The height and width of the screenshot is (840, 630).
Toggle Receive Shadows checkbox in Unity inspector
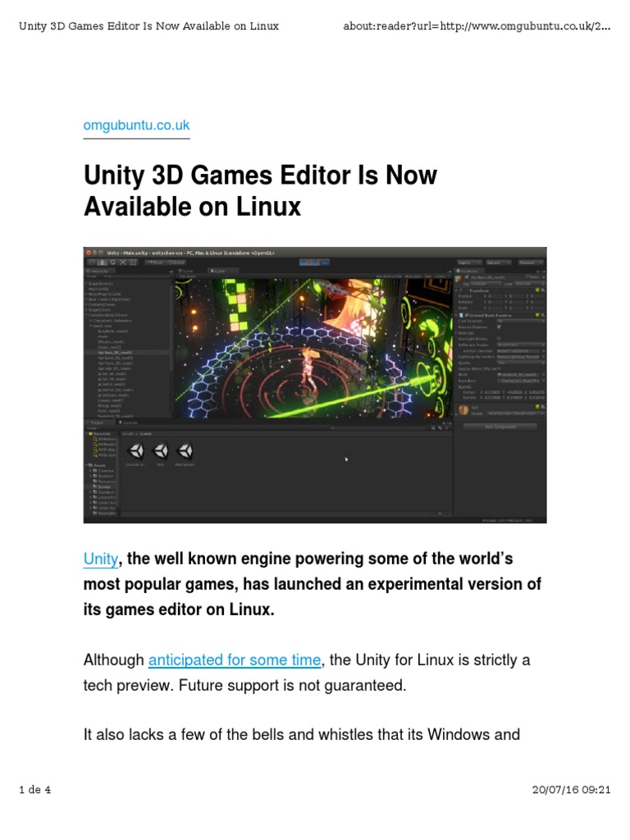[499, 326]
